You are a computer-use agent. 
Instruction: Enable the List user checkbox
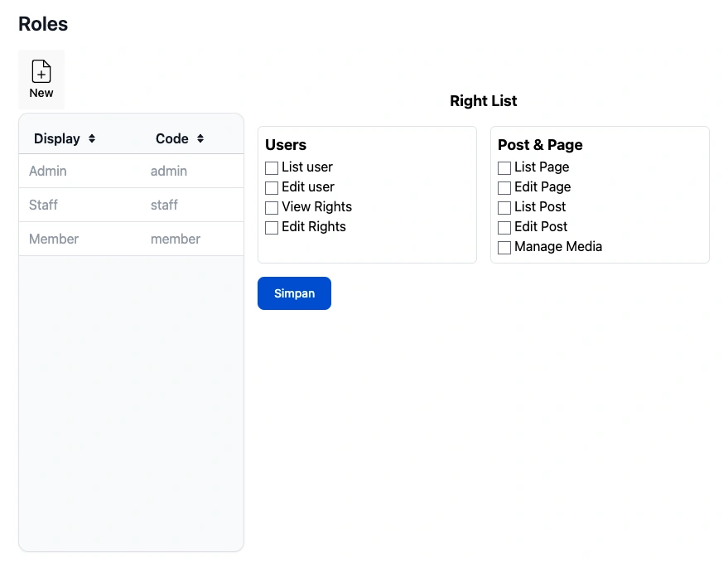pos(272,168)
